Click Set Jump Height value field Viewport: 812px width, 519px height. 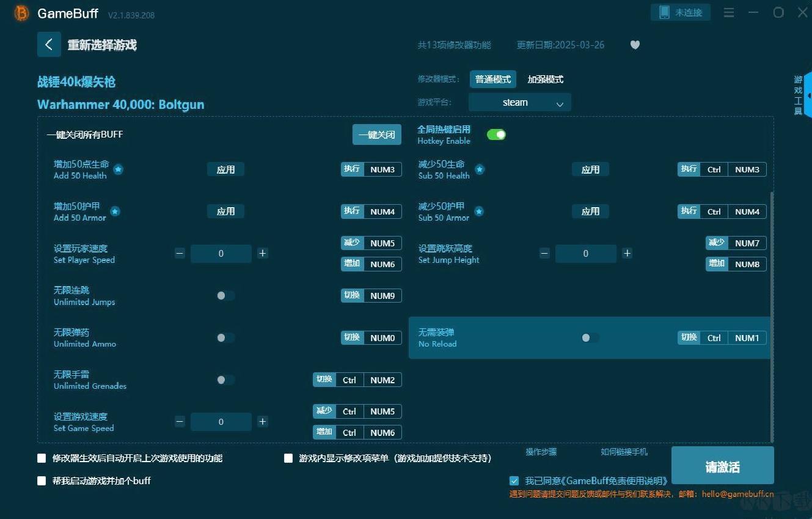pos(585,253)
